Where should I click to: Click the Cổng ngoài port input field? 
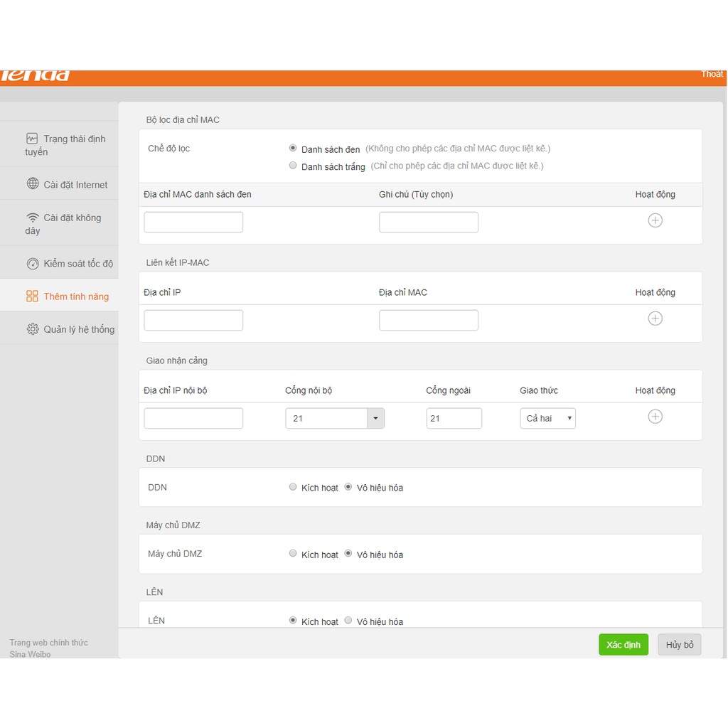tap(454, 418)
